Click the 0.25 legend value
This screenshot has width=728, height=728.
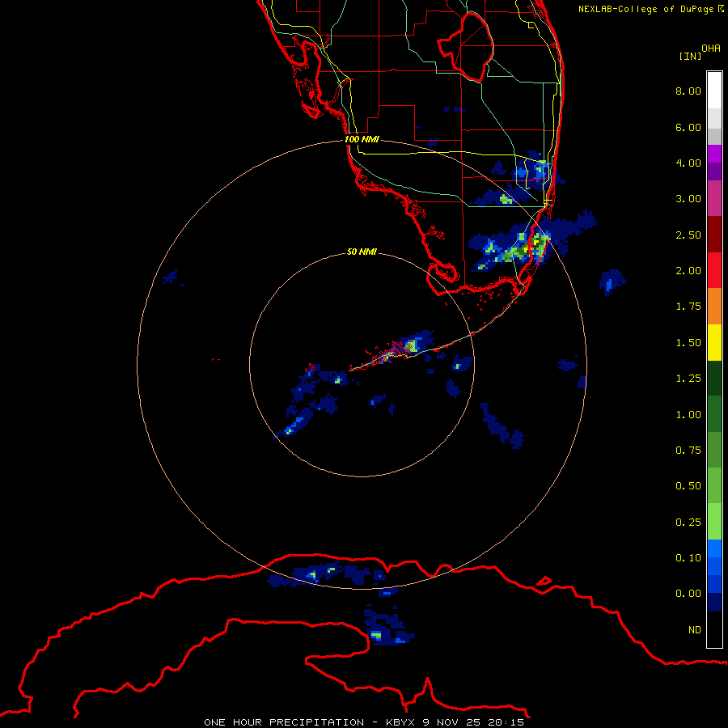688,523
